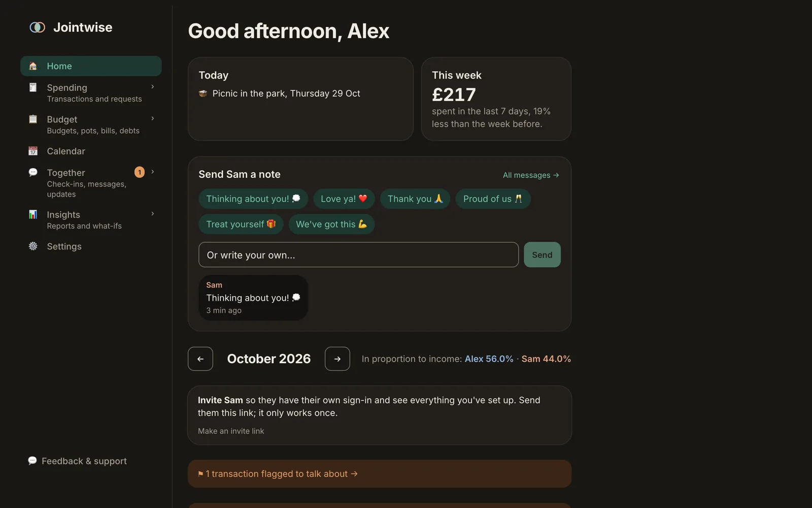
Task: Go to next month arrow
Action: pos(337,359)
